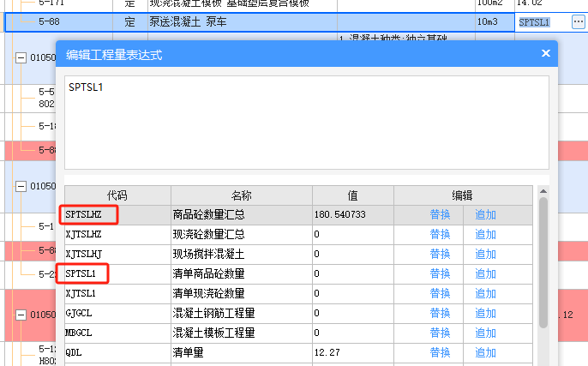This screenshot has width=588, height=366.
Task: Click 替换 for SPTSLHZ row
Action: coord(440,214)
